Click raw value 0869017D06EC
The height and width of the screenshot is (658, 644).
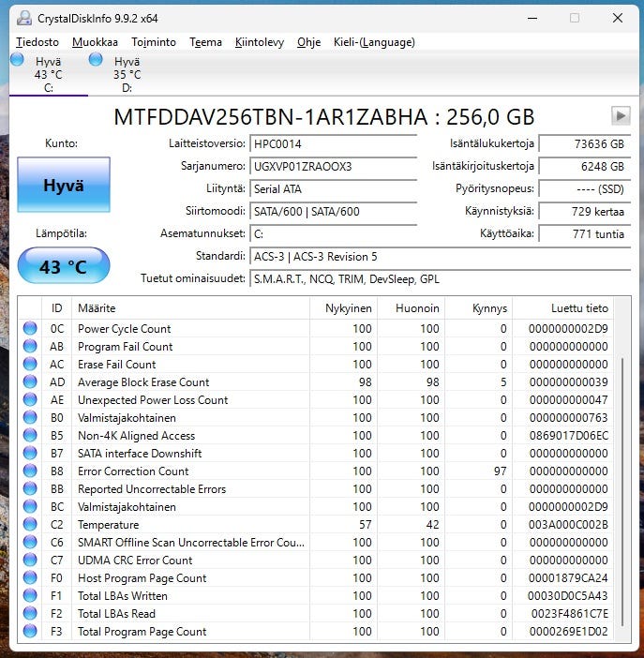point(568,435)
